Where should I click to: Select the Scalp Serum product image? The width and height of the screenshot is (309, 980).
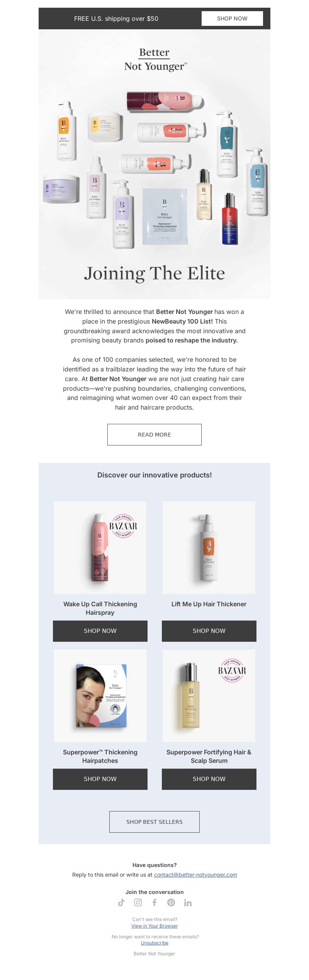point(209,696)
